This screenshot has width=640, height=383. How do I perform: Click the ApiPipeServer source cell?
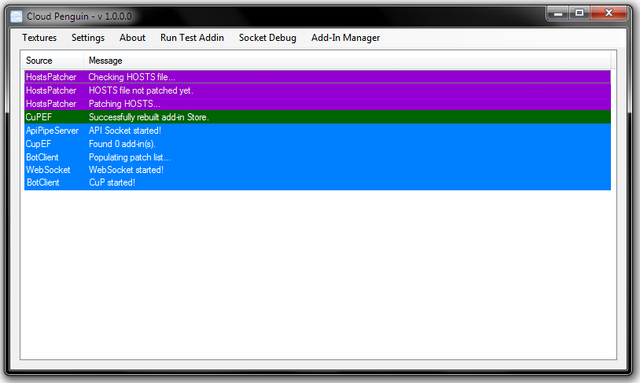pyautogui.click(x=52, y=131)
